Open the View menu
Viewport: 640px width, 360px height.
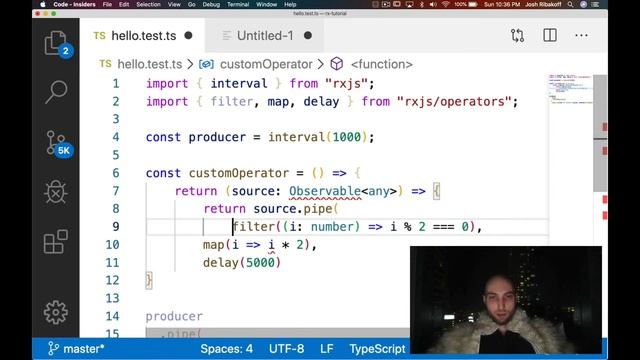174,4
